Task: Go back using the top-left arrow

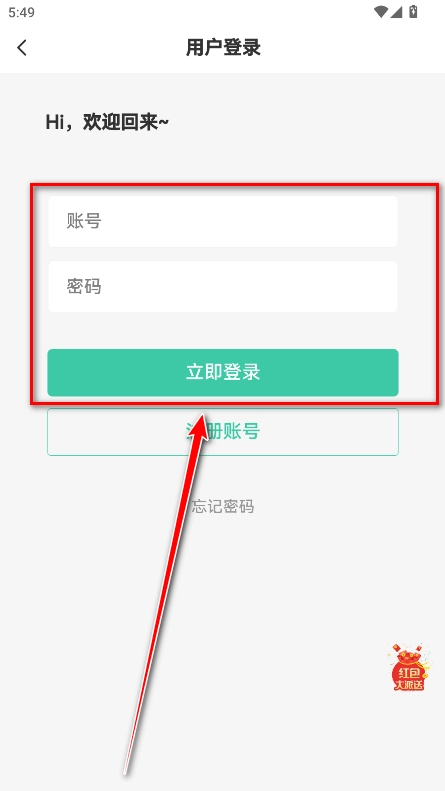Action: point(21,48)
